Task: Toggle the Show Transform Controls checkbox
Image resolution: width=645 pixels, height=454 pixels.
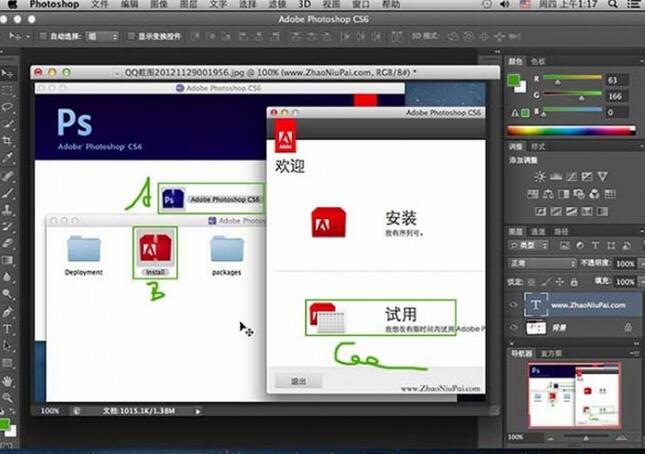Action: [x=131, y=37]
